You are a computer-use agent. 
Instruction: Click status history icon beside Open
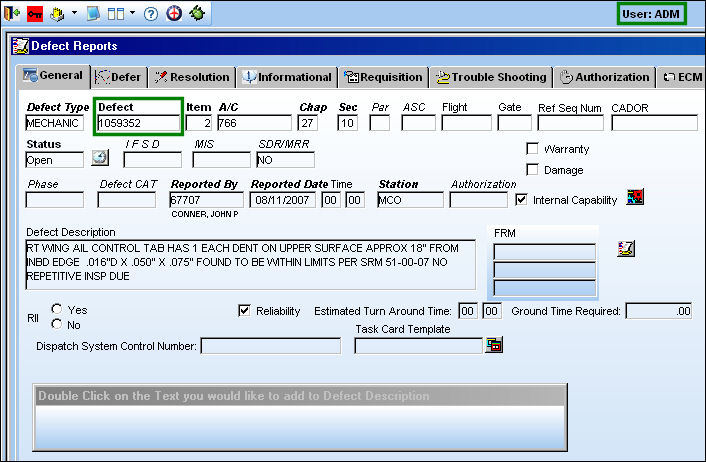coord(100,158)
